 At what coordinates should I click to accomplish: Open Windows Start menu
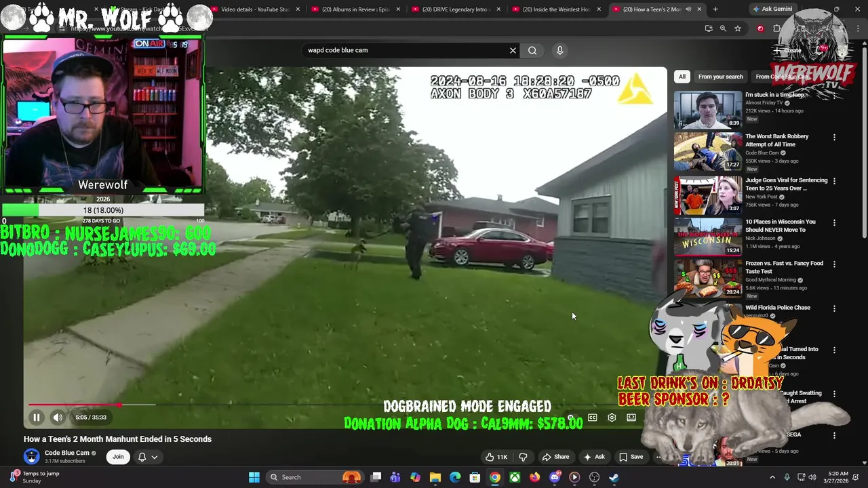coord(254,477)
